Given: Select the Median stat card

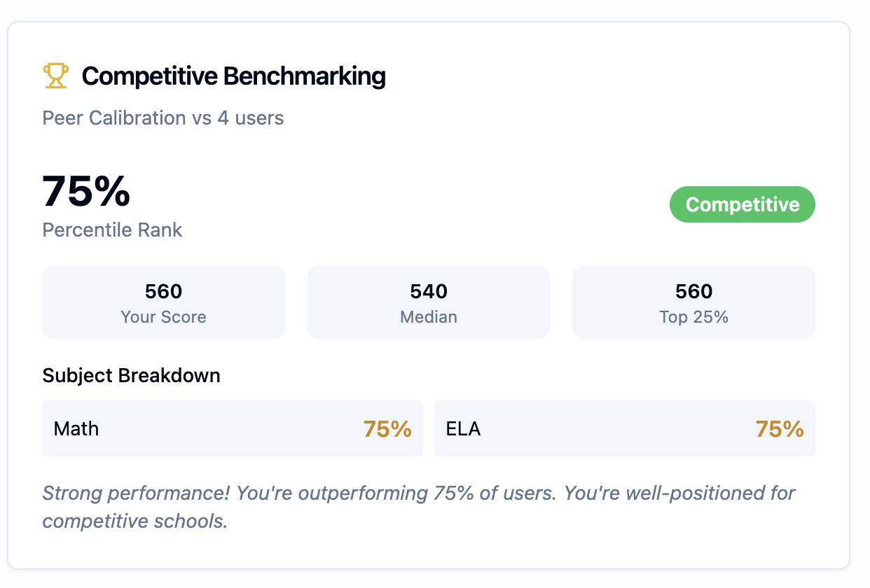Looking at the screenshot, I should click(x=428, y=302).
